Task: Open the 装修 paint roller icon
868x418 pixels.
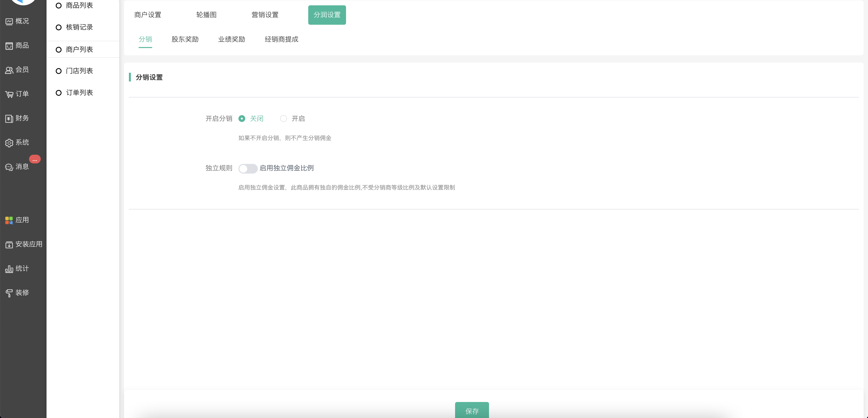Action: 9,293
